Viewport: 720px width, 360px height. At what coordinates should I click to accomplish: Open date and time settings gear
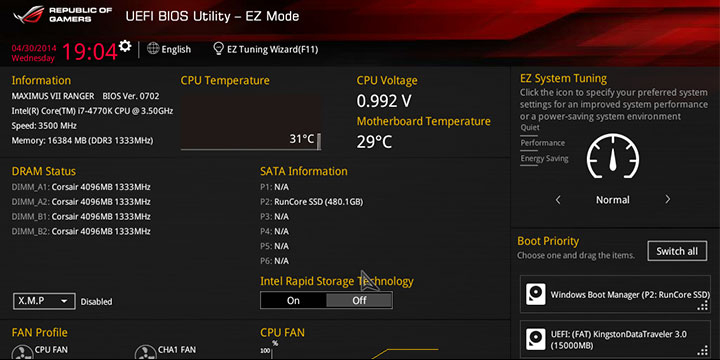(x=124, y=46)
